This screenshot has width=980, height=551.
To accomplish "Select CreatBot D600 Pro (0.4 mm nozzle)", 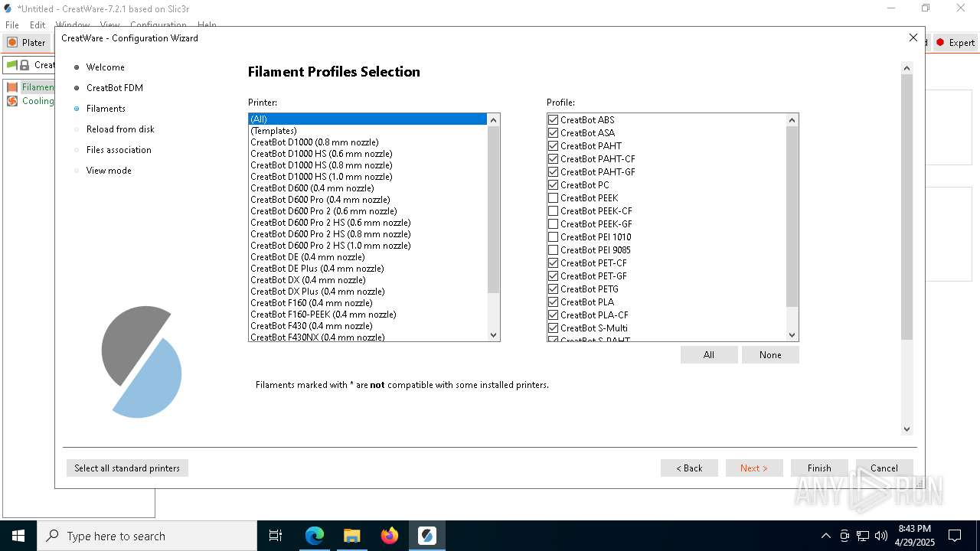I will 367,200.
